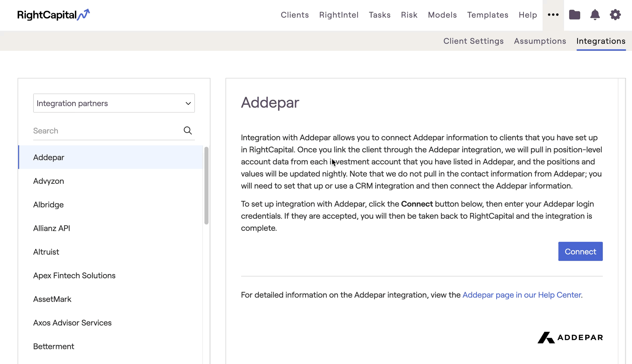632x364 pixels.
Task: Click the Connect button
Action: [580, 251]
